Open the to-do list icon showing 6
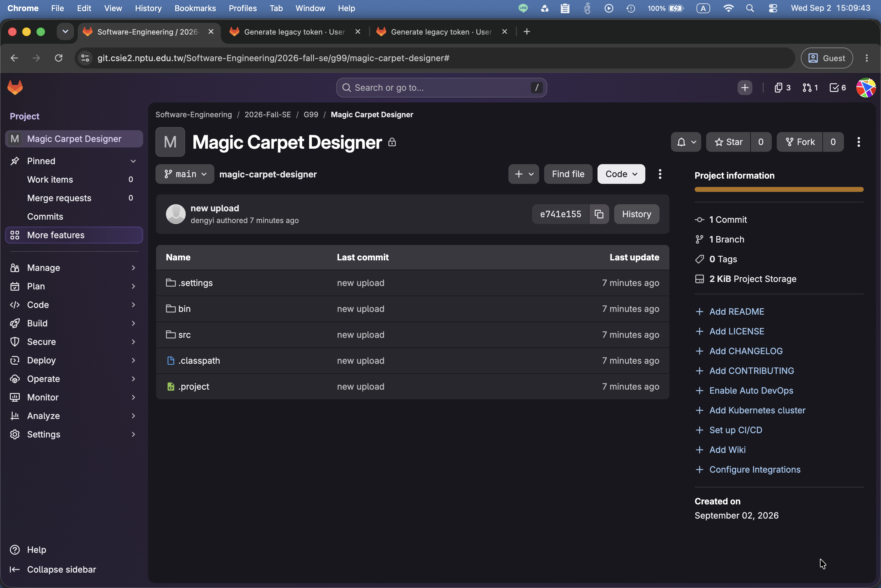The image size is (881, 588). 838,88
